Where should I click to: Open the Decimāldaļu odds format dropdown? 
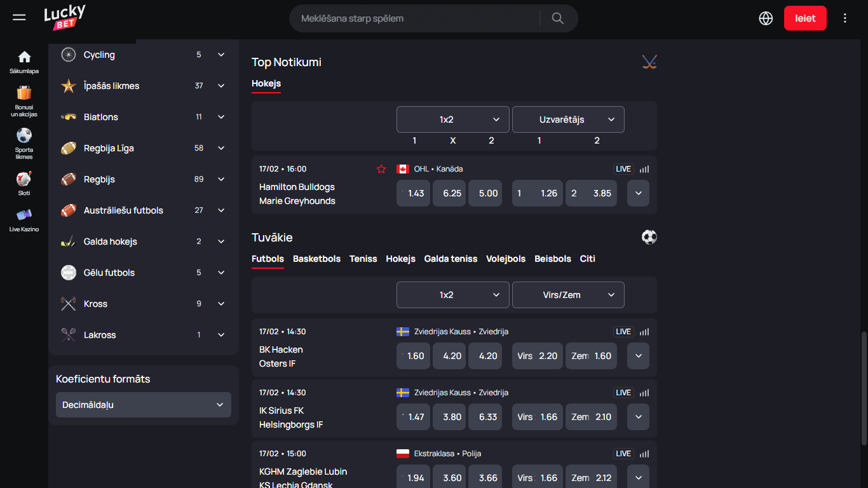144,405
